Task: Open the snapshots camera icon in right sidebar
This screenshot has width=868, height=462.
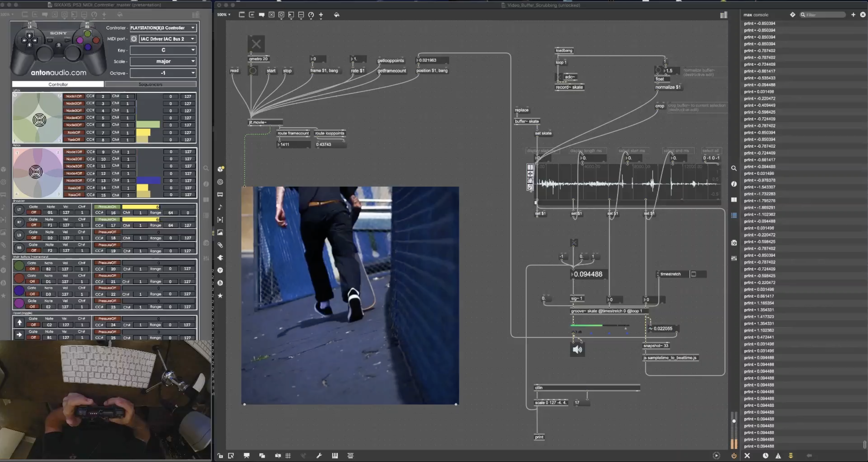Action: 734,243
